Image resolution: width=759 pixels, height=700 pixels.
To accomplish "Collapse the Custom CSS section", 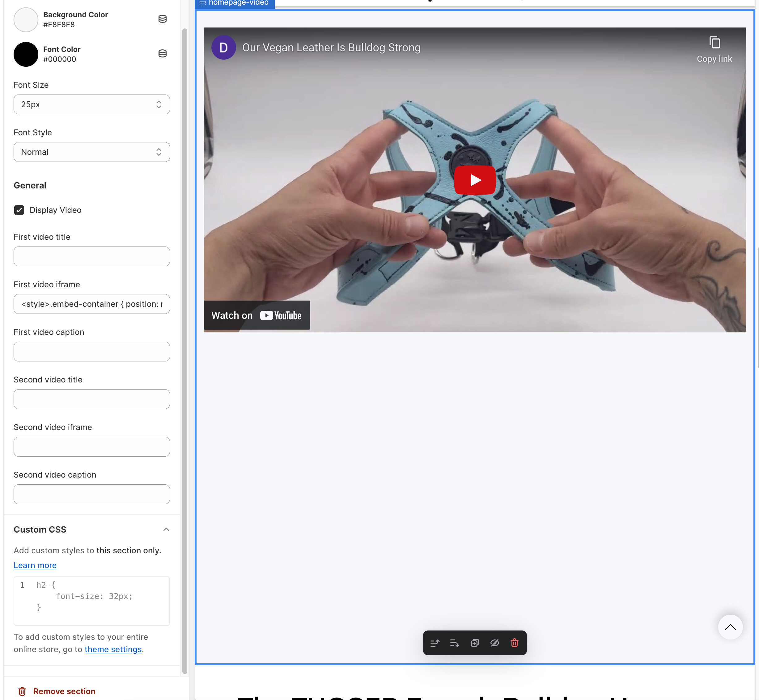I will [166, 529].
